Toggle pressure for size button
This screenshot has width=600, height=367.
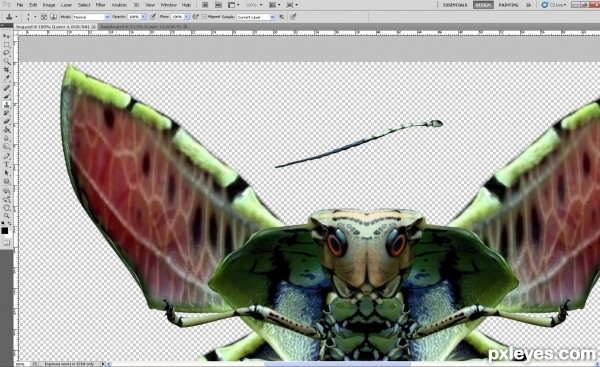coord(293,17)
